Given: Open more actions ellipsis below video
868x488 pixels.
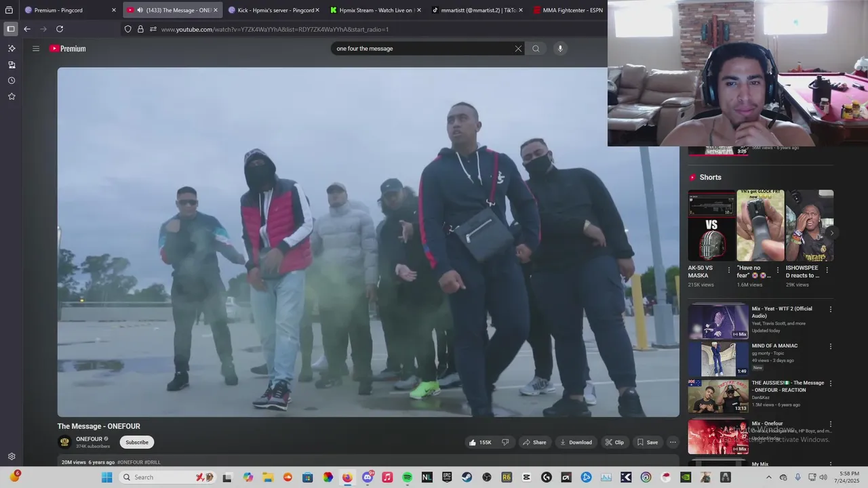Looking at the screenshot, I should 673,443.
